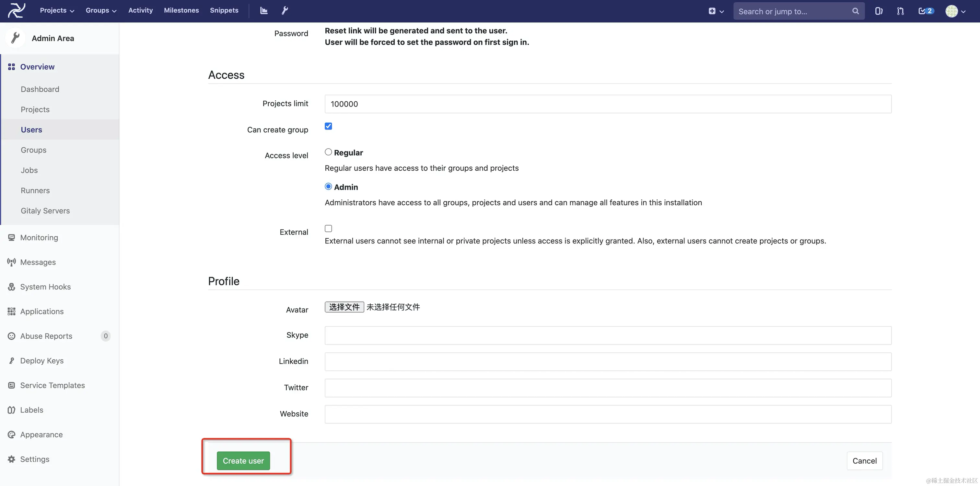Click the Labels icon in sidebar
The height and width of the screenshot is (486, 980).
(11, 410)
